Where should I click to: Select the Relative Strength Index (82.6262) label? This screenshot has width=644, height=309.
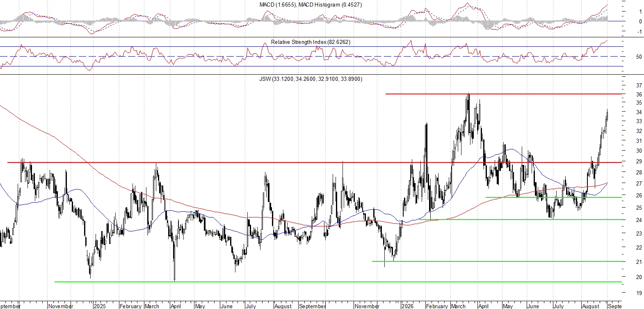click(311, 42)
